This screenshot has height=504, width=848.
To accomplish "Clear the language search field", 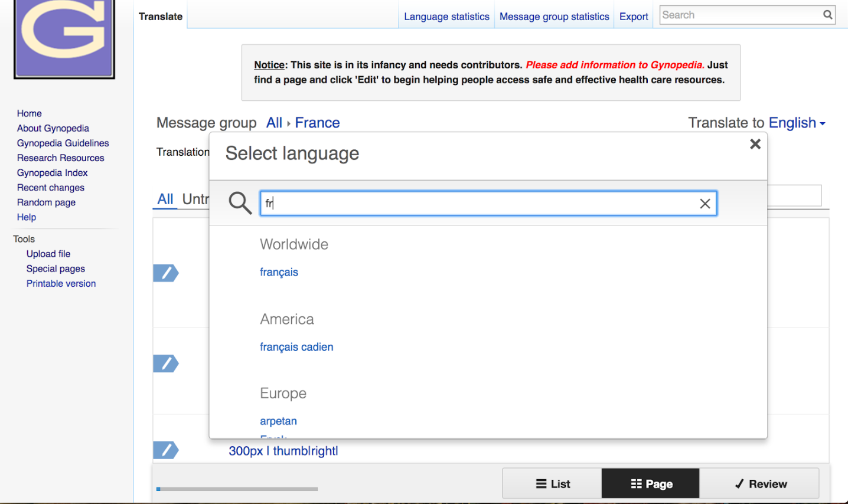I will (x=705, y=204).
